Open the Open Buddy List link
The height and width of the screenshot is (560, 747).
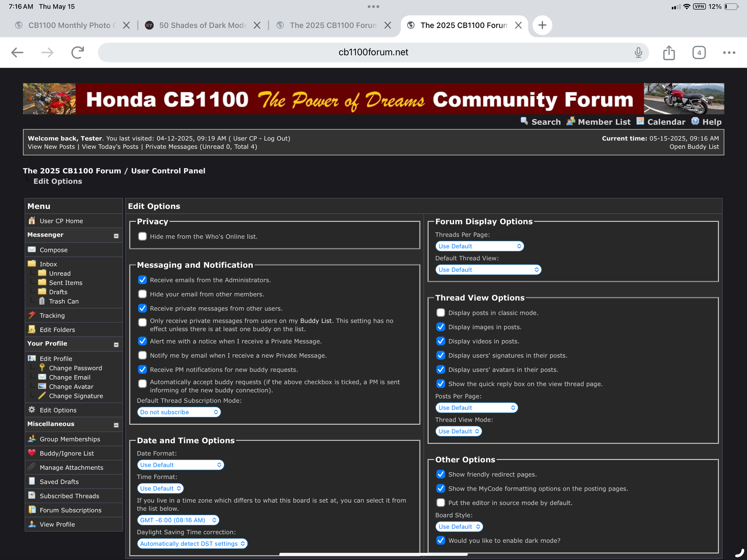click(x=694, y=147)
